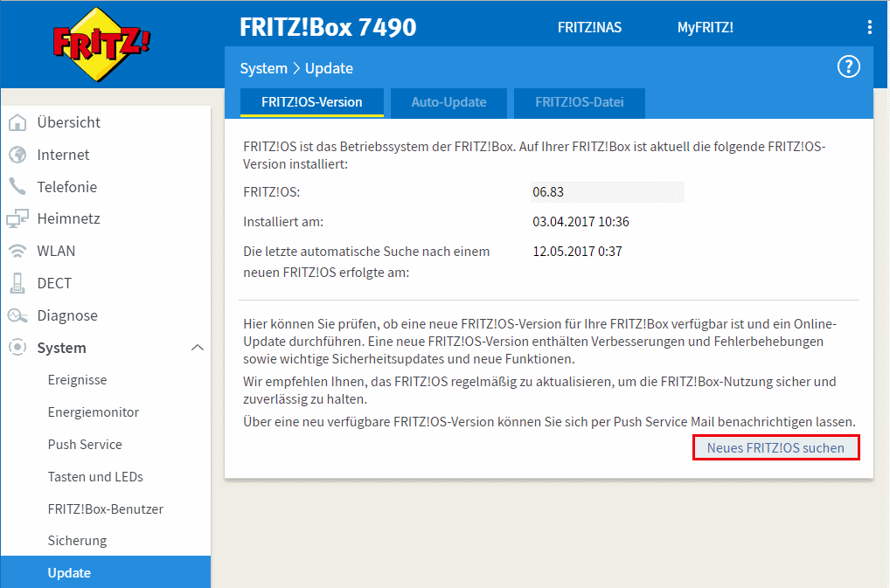Open FRITZ!Box-Benutzer under System
This screenshot has width=890, height=588.
(106, 509)
